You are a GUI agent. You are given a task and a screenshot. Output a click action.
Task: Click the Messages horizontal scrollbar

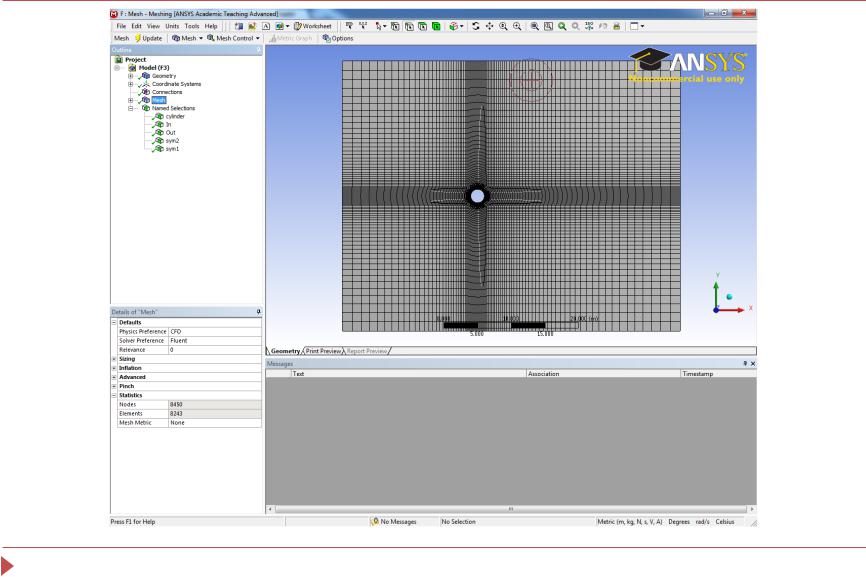coord(511,509)
